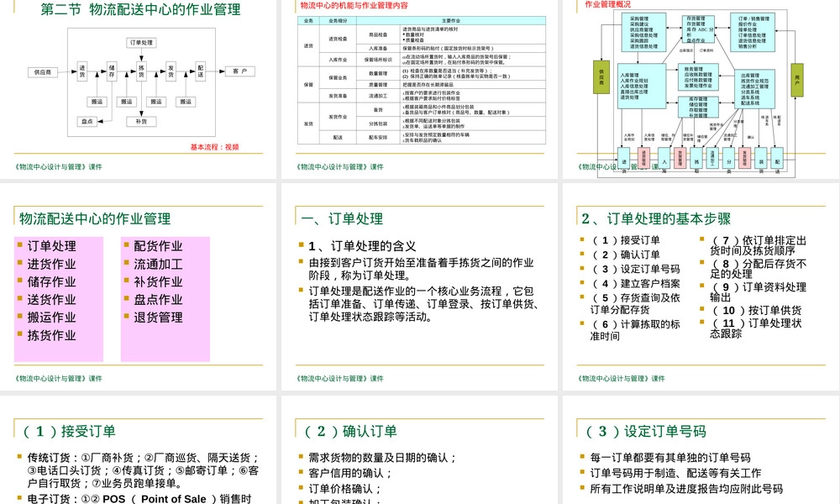The image size is (840, 504).
Task: Click the 发货准备 table cell
Action: click(338, 96)
